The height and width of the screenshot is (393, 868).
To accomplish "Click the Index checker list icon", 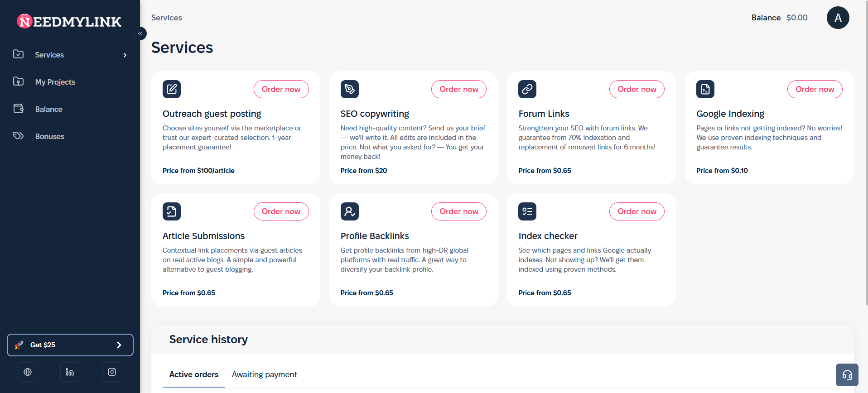I will point(527,211).
